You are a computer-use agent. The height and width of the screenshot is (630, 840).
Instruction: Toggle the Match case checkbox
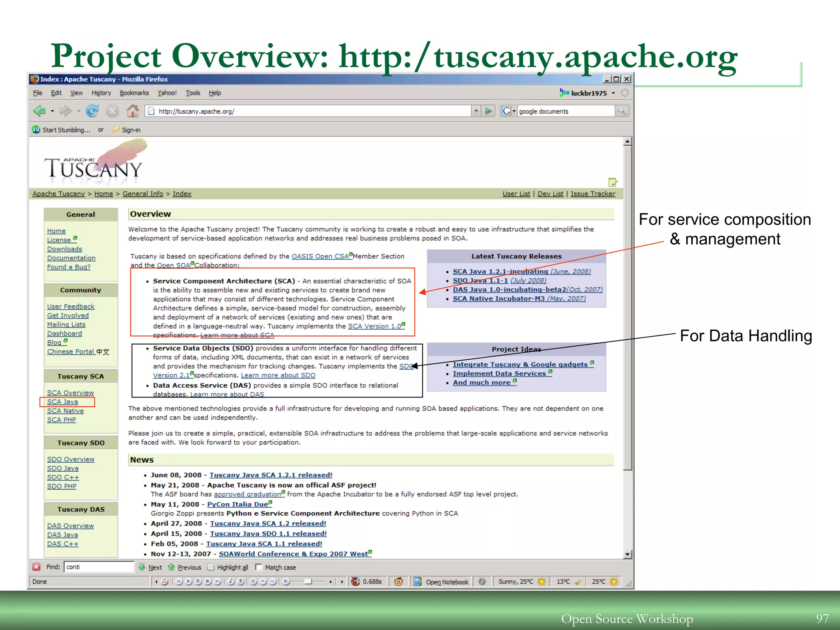point(258,567)
